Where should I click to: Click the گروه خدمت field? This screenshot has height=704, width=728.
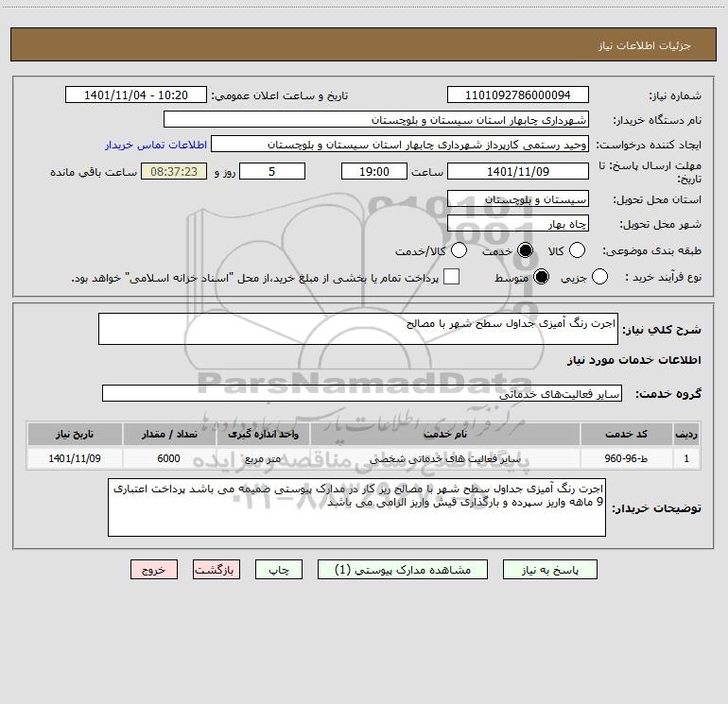coord(362,393)
